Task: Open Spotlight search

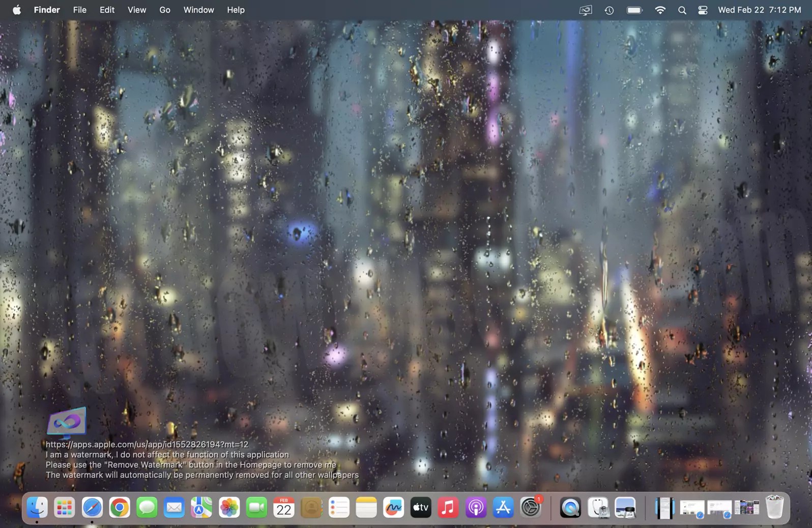Action: click(682, 10)
